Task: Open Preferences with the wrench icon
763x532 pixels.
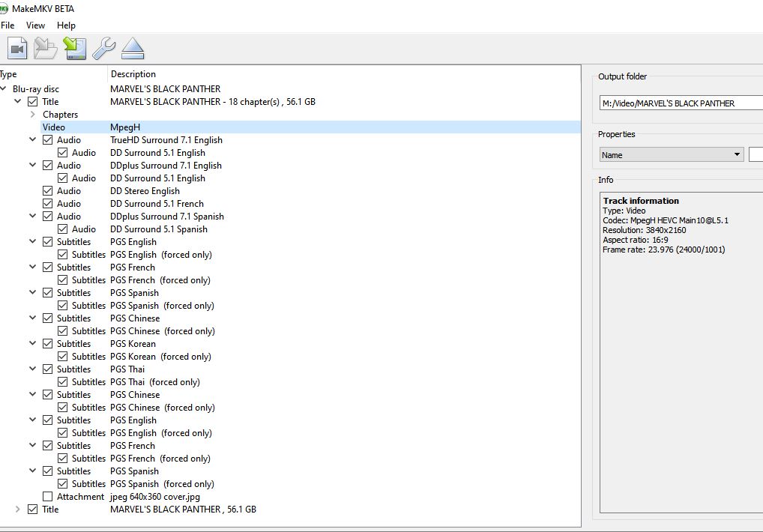Action: coord(103,48)
